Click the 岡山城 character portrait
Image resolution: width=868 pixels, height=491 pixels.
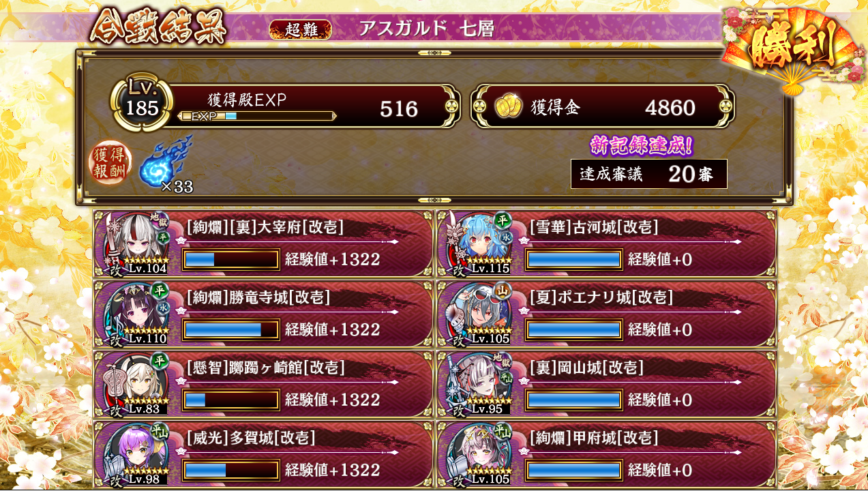pyautogui.click(x=479, y=383)
